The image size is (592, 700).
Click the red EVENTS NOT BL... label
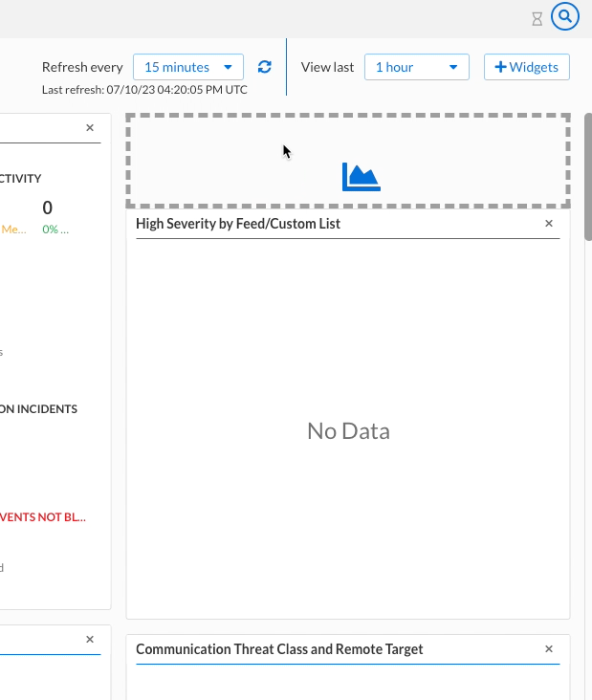point(43,516)
